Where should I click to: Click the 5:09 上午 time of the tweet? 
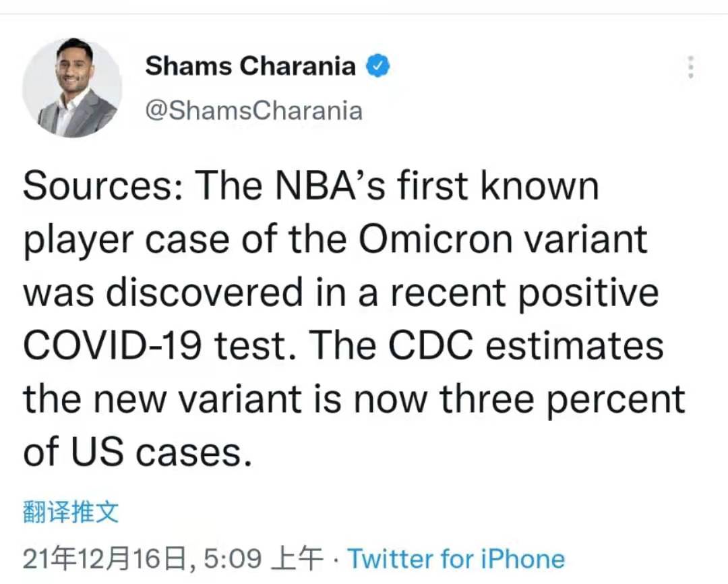coord(264,558)
